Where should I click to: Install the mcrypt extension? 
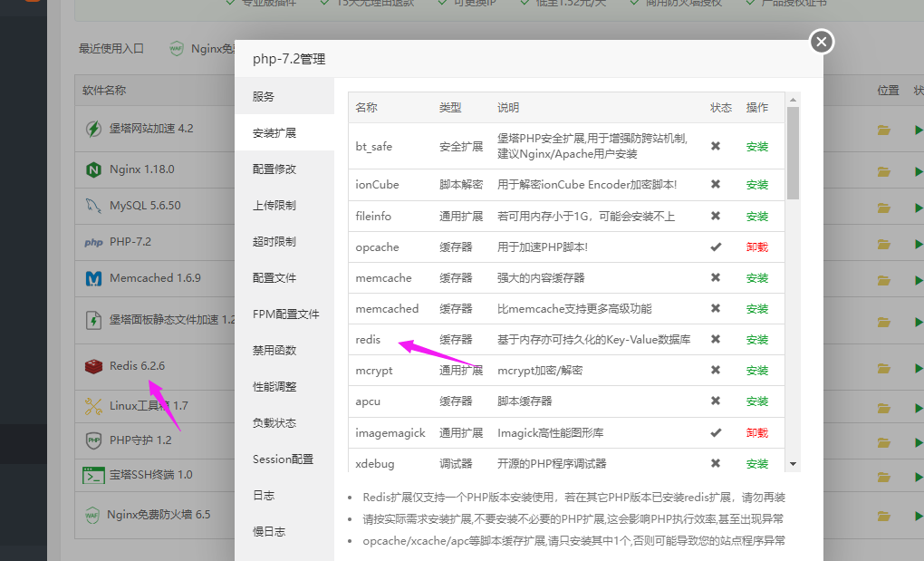pos(756,370)
